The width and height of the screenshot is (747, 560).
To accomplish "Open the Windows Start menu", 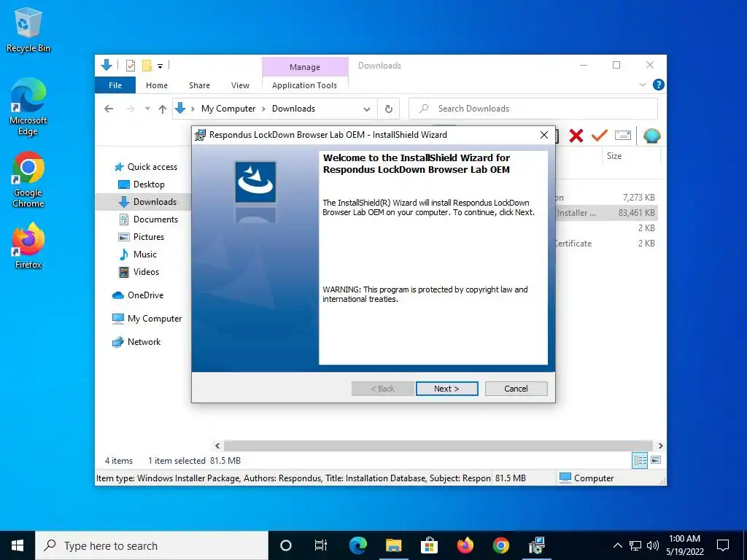I will point(18,545).
